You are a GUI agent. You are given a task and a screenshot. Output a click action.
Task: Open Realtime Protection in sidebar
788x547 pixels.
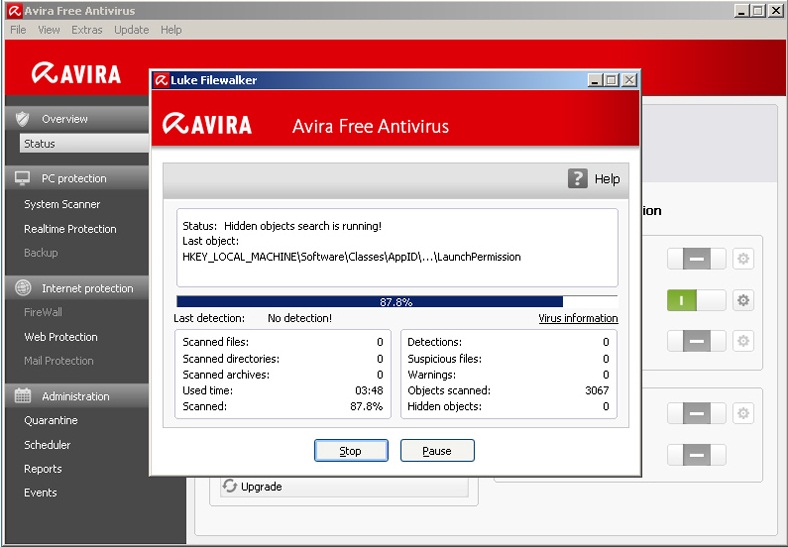click(x=70, y=229)
